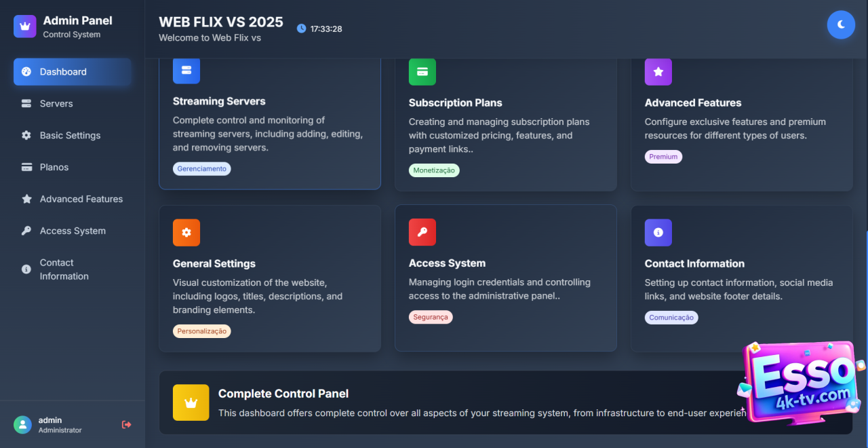Click the orange gear General Settings icon
868x448 pixels.
coord(186,232)
